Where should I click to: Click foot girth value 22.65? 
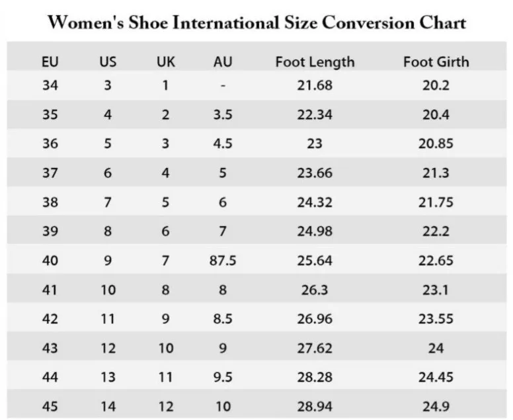coord(436,261)
